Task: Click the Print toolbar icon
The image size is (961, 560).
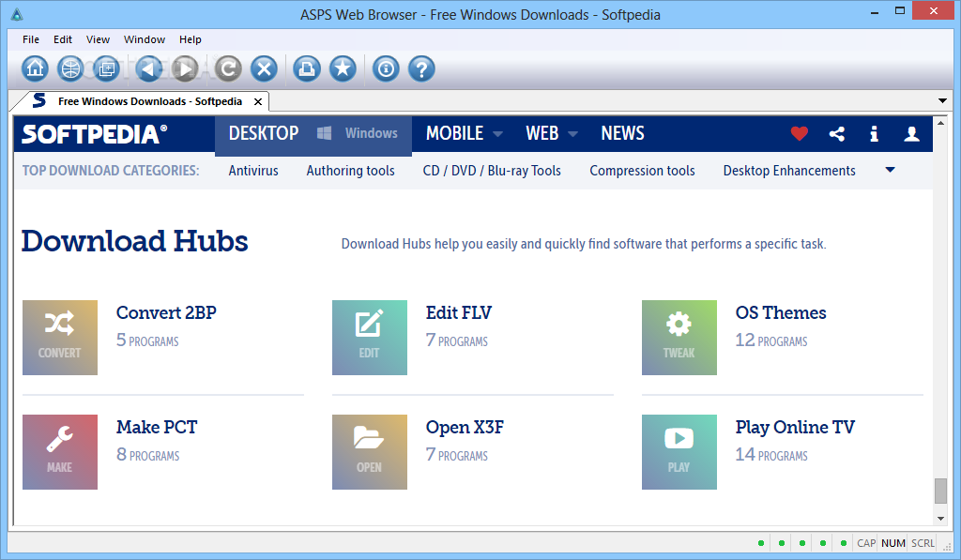Action: [307, 68]
